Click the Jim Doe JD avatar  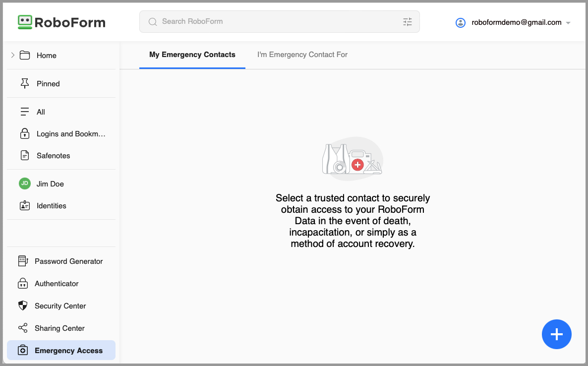25,183
